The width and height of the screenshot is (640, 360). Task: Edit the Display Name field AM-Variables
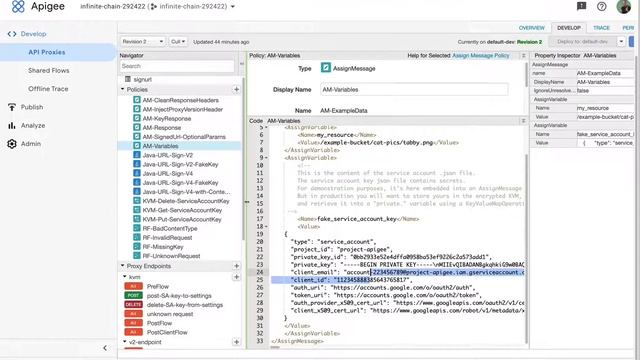pyautogui.click(x=414, y=89)
